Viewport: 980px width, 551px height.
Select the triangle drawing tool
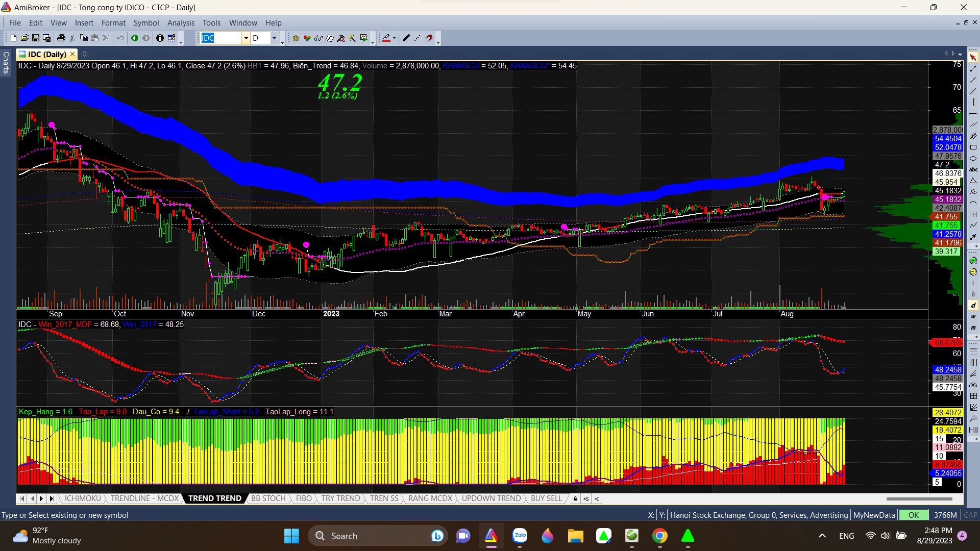(x=973, y=181)
